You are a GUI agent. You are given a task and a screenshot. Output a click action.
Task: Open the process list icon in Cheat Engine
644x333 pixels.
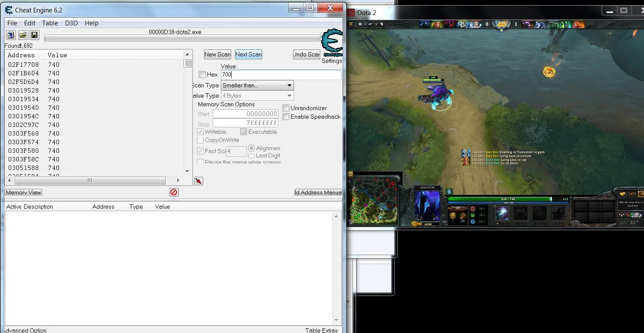pyautogui.click(x=11, y=35)
